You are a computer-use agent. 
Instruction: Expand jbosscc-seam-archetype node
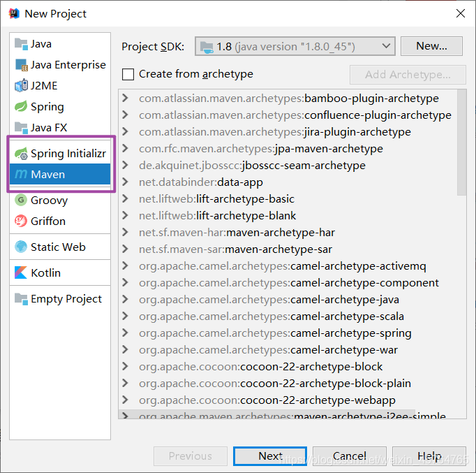coord(125,166)
